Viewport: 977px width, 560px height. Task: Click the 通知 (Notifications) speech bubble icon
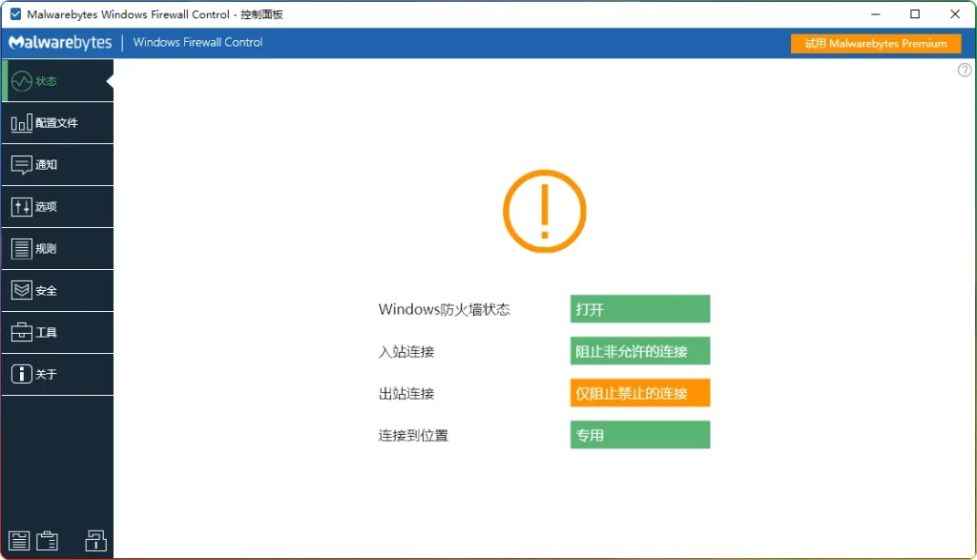(22, 164)
